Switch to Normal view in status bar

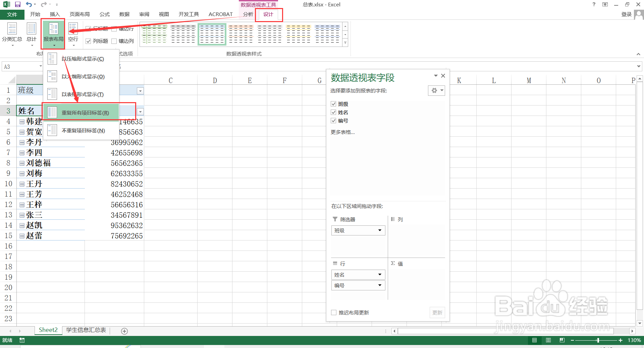(534, 340)
